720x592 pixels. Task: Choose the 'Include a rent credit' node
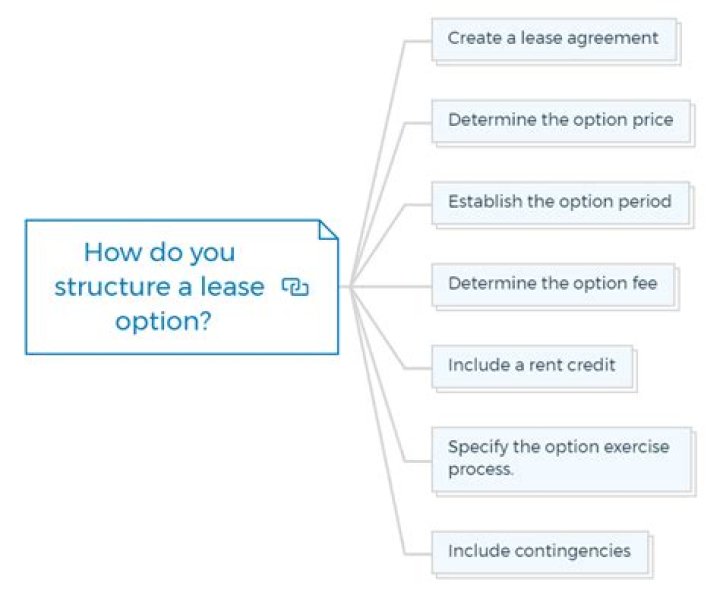click(532, 366)
